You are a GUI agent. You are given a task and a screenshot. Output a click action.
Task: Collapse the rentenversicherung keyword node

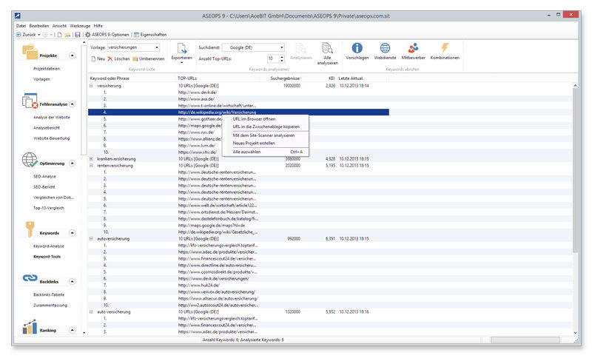(x=91, y=166)
